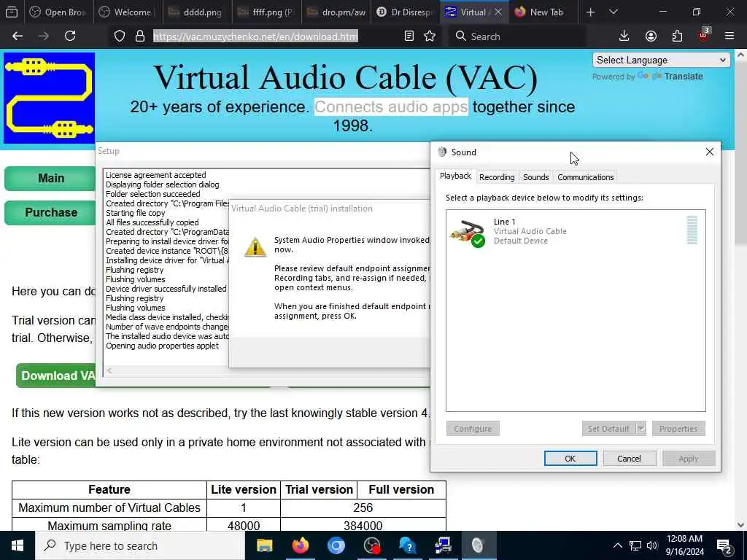Open the Firefox downloads arrow icon

pos(624,36)
